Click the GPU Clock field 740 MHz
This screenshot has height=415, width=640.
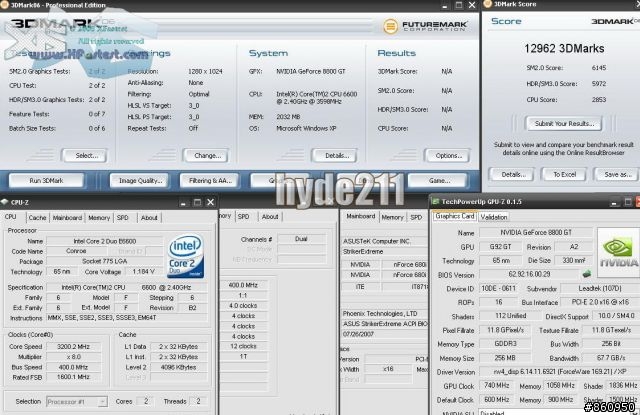point(496,385)
